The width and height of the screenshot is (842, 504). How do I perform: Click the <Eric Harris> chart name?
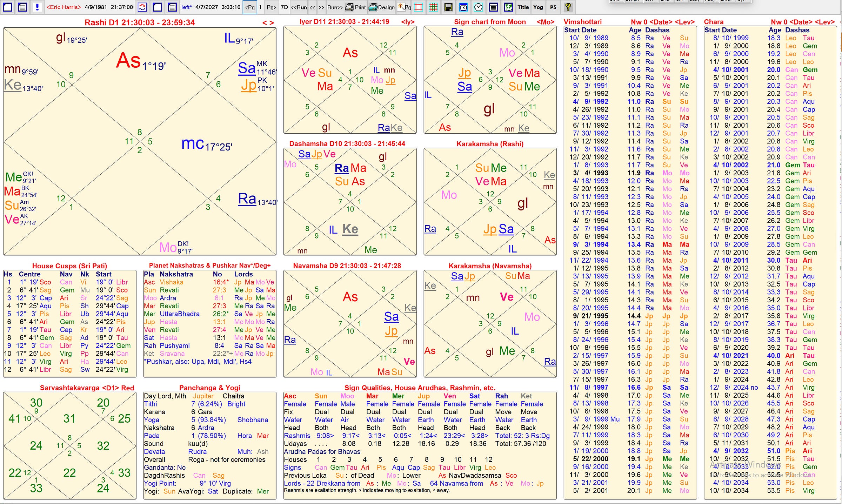point(64,7)
